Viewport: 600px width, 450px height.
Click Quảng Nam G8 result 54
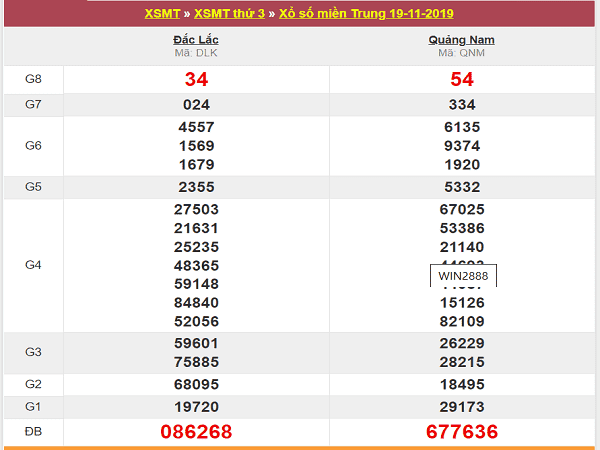coord(462,79)
